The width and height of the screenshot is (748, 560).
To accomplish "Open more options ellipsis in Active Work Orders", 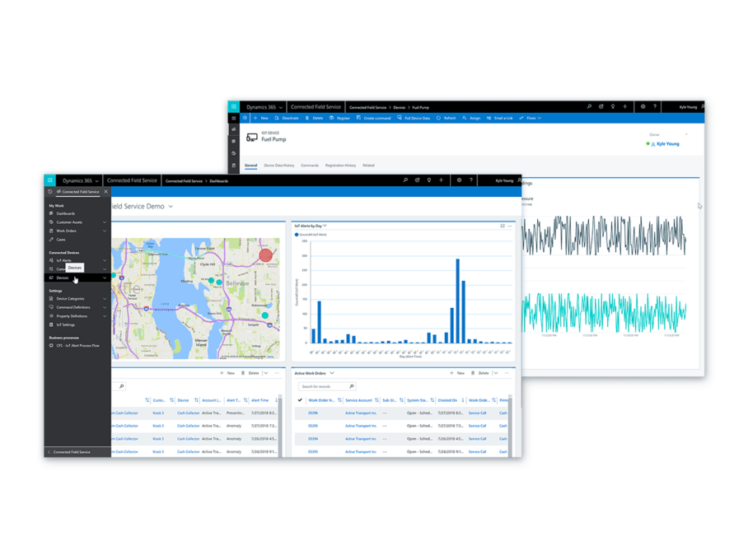I will [x=507, y=373].
